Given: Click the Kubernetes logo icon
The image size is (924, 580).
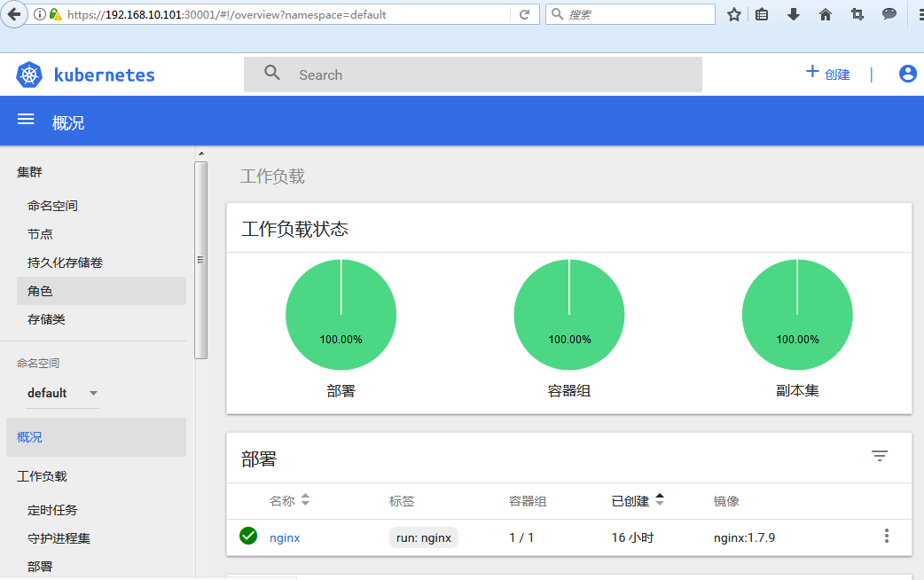Looking at the screenshot, I should click(x=29, y=75).
